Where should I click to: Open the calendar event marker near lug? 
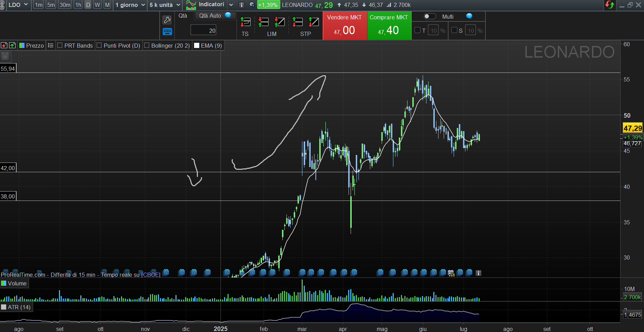(x=451, y=273)
